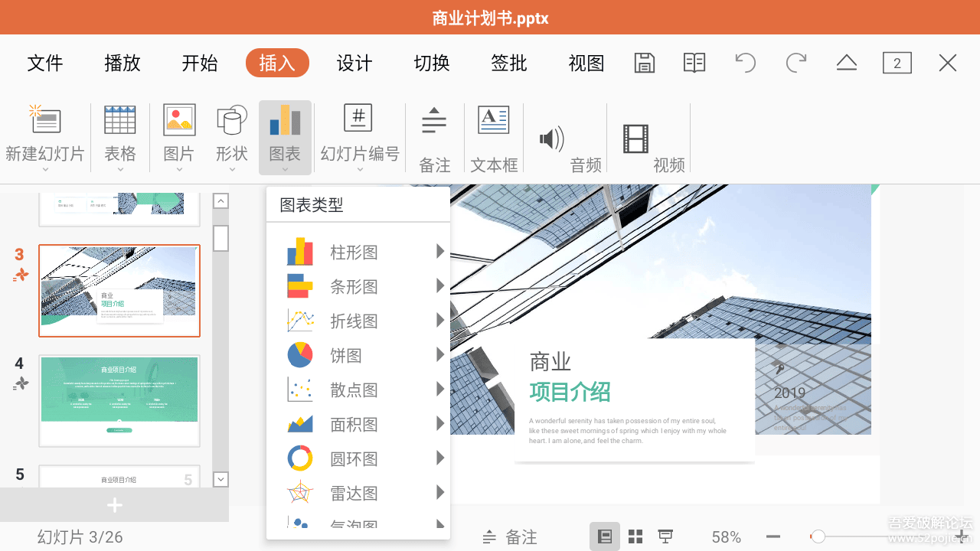Open reading mode book icon
Screen dimensions: 980x551
tap(694, 63)
